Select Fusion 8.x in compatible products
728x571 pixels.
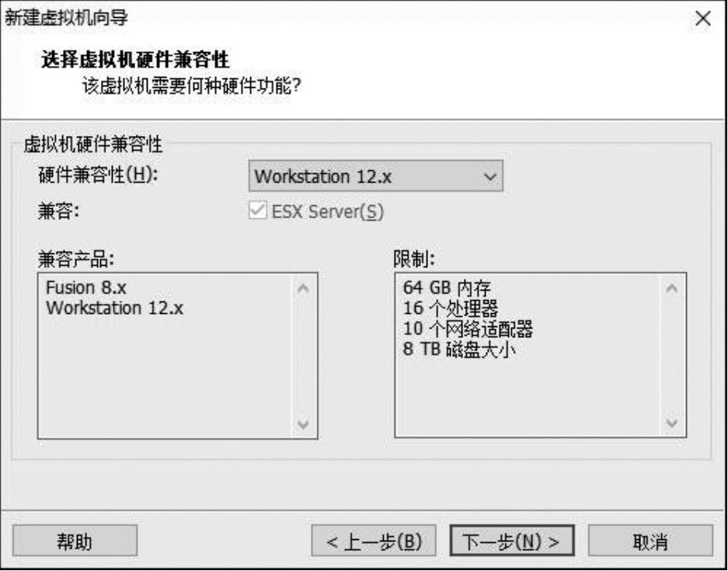[86, 287]
